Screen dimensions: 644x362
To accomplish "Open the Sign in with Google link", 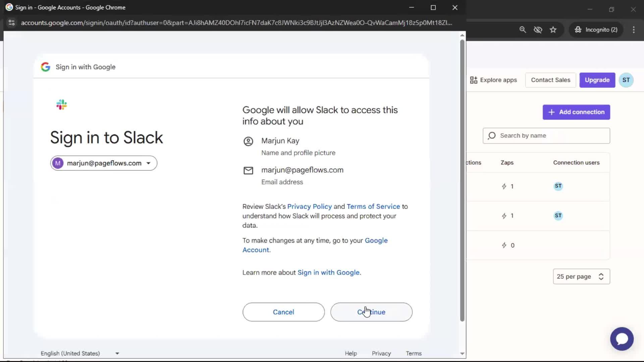I will click(329, 273).
